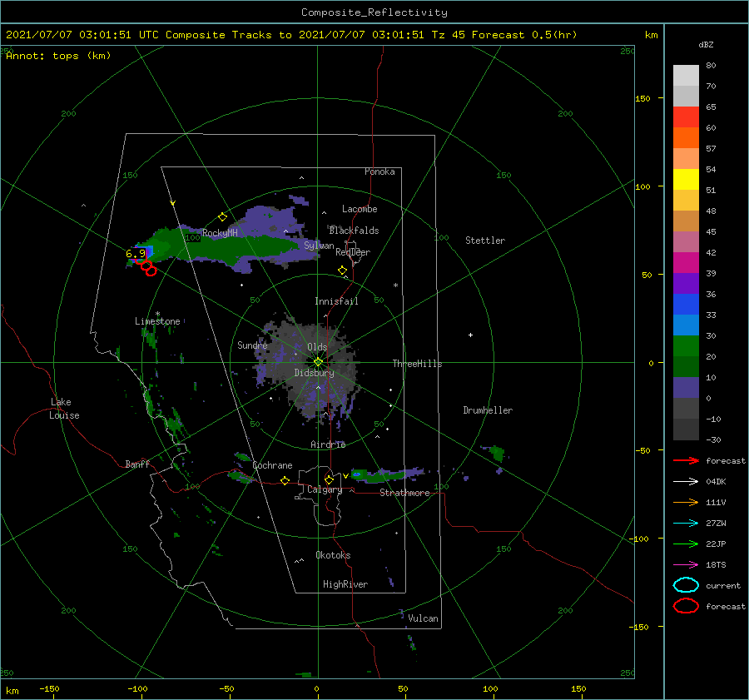Click the Airdrie city label
The image size is (749, 700).
(x=328, y=444)
